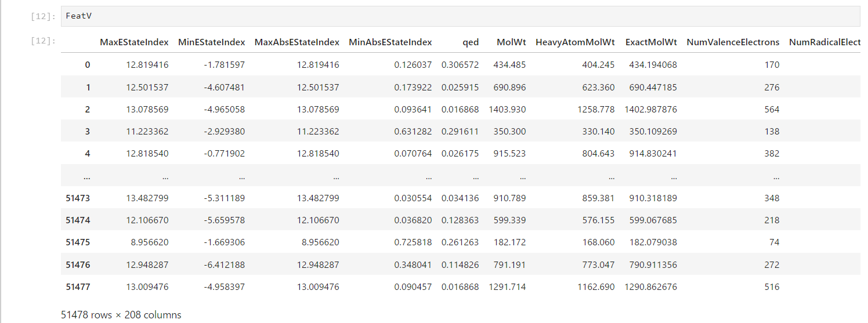Select the NumValenceElectrons column header
Image resolution: width=868 pixels, height=323 pixels.
[733, 42]
